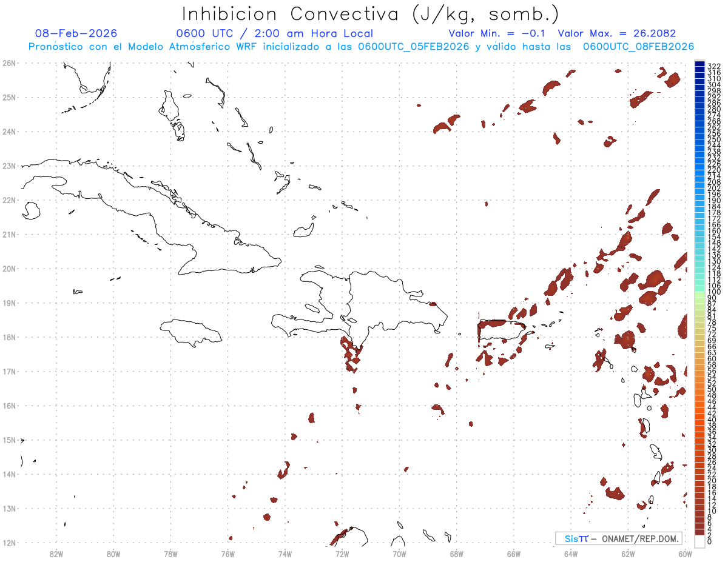The image size is (728, 562).
Task: Click the color bar label '118'
Action: click(x=714, y=273)
